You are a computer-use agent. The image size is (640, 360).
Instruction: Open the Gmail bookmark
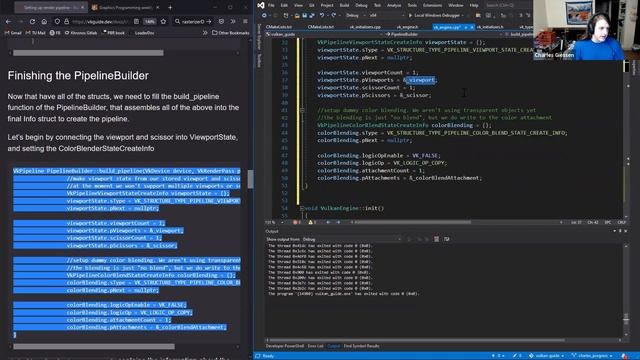[x=13, y=33]
